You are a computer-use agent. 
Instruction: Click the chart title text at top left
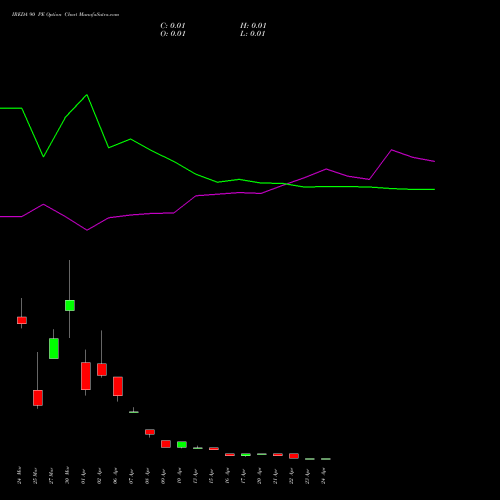[65, 15]
